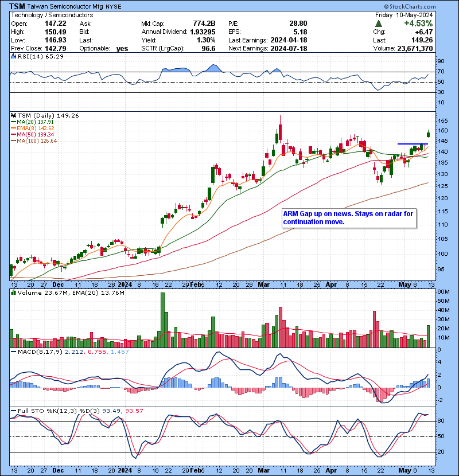Click the Volume value 23,671,370
Image resolution: width=459 pixels, height=476 pixels.
(415, 48)
